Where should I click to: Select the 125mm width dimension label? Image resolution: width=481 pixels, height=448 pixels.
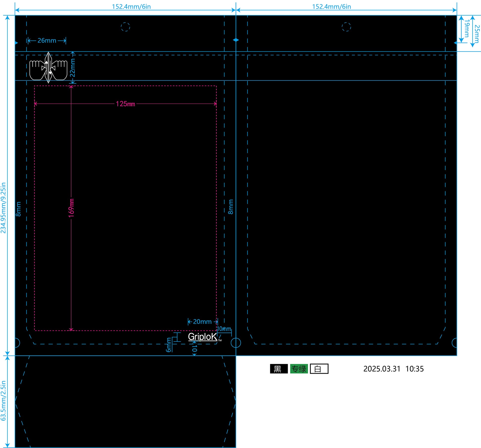coord(125,104)
